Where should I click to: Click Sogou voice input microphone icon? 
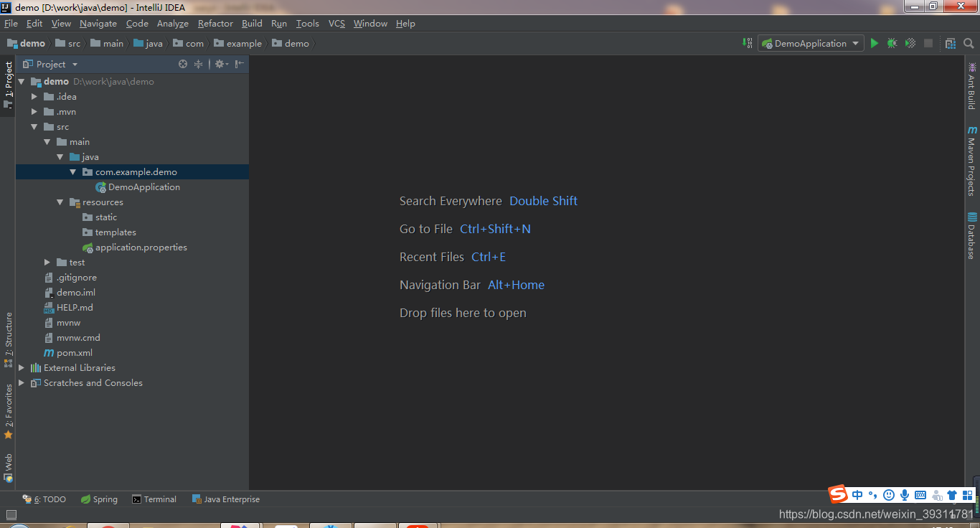click(x=905, y=495)
